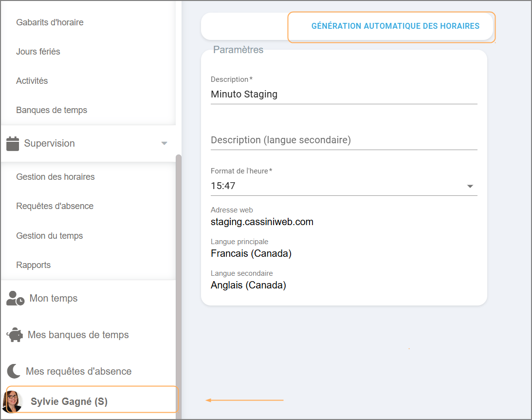Open Rapports in the sidebar
The image size is (532, 420).
[34, 265]
